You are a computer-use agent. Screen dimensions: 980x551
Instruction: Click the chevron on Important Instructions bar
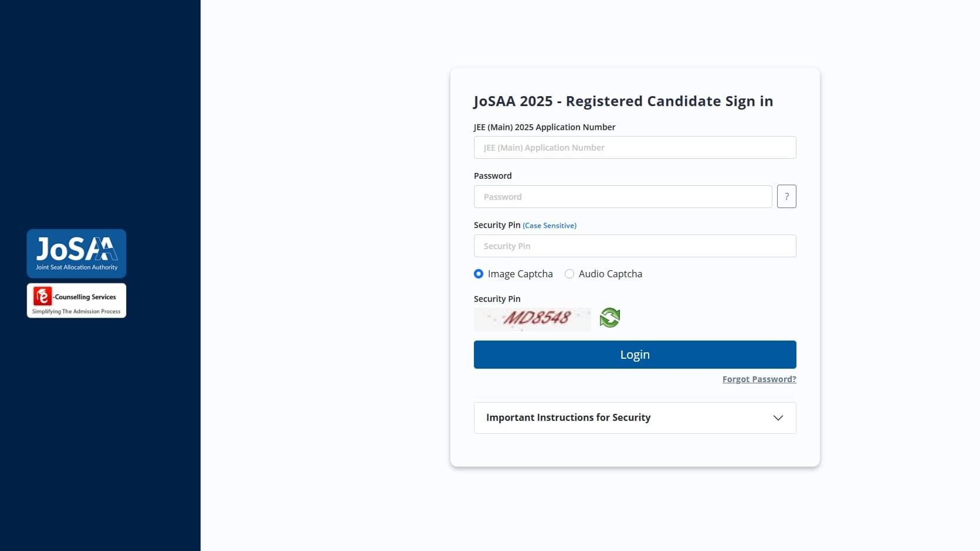click(x=778, y=418)
